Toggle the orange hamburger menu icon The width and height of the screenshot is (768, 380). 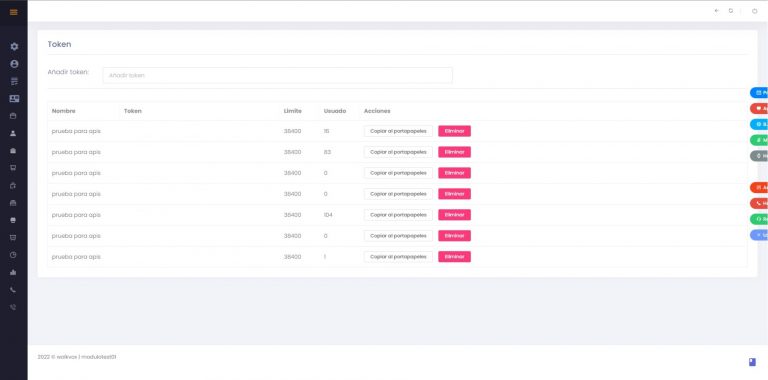click(14, 12)
